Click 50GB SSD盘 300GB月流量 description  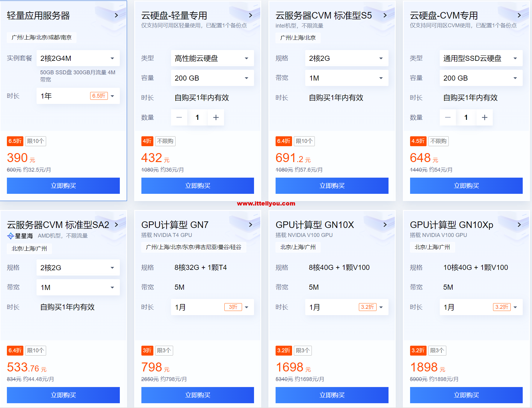[x=78, y=76]
